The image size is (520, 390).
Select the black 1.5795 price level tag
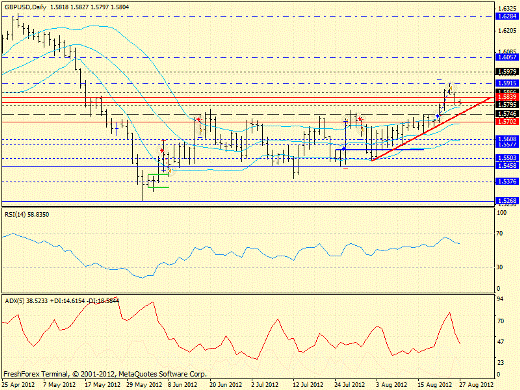[507, 105]
